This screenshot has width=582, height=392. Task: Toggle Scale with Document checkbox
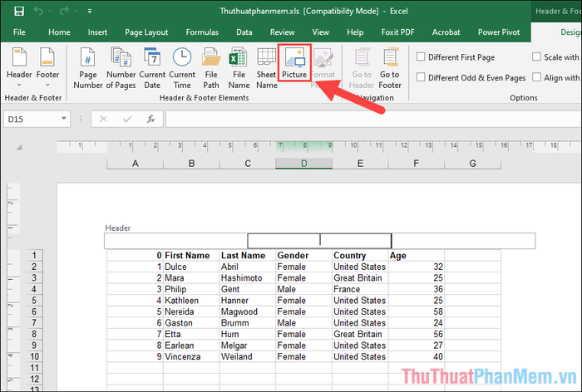click(x=537, y=57)
